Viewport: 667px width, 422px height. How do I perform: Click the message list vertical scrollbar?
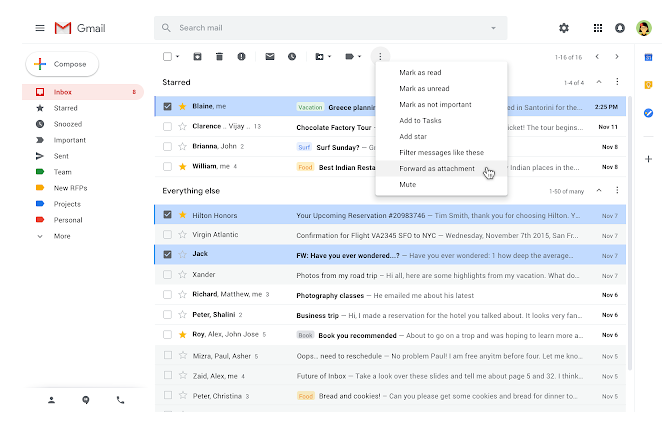point(630,233)
